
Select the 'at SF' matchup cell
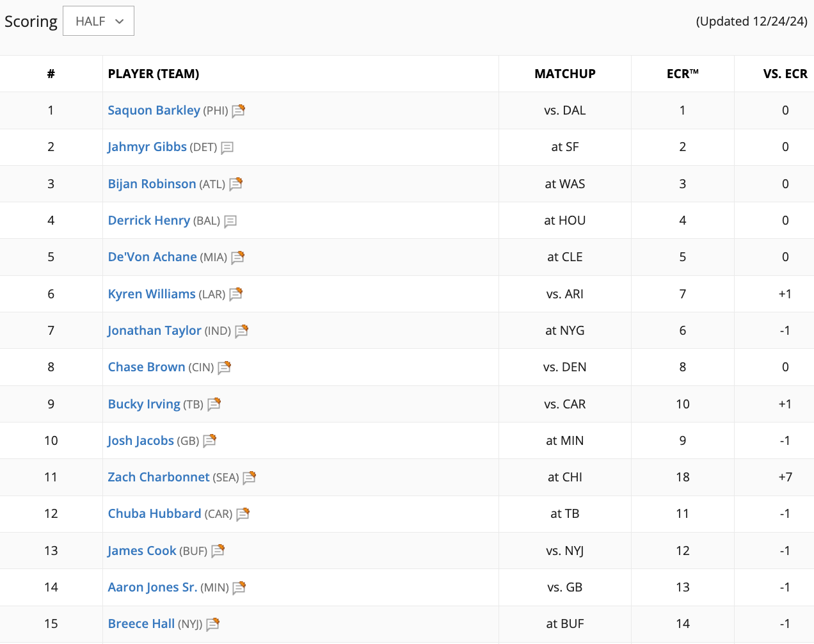tap(565, 147)
